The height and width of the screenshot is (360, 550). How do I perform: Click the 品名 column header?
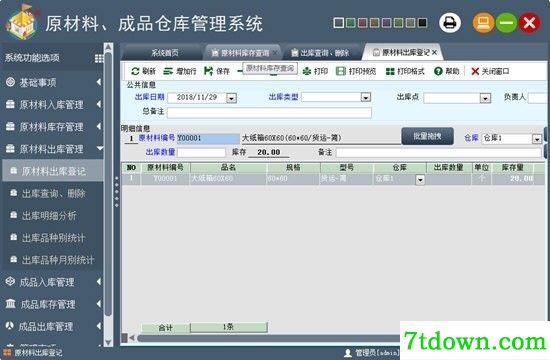pos(228,168)
